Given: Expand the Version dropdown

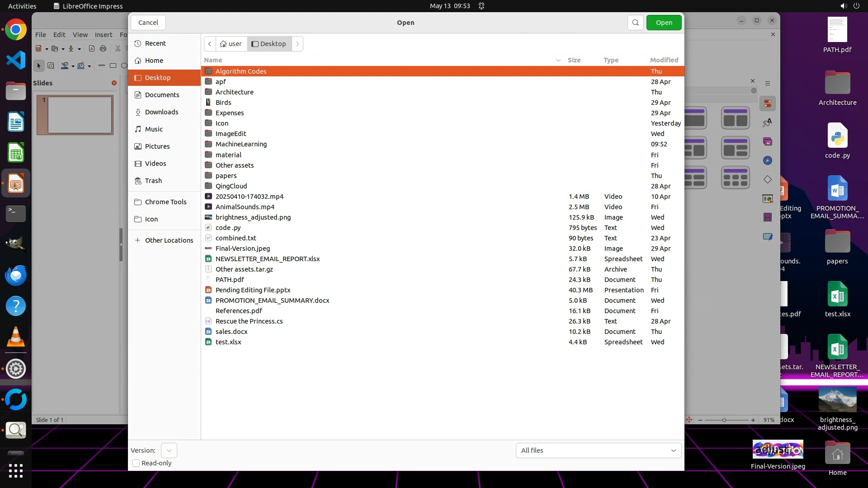Looking at the screenshot, I should tap(169, 450).
